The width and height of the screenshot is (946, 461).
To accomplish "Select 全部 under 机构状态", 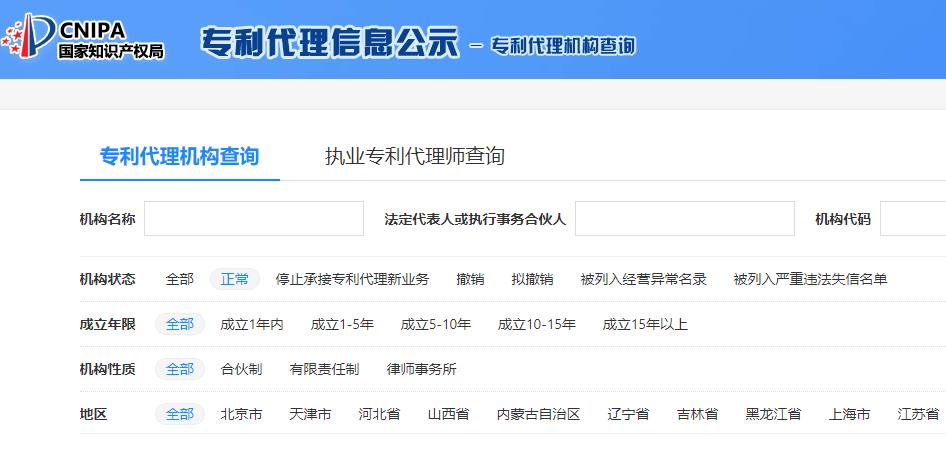I will pyautogui.click(x=180, y=279).
